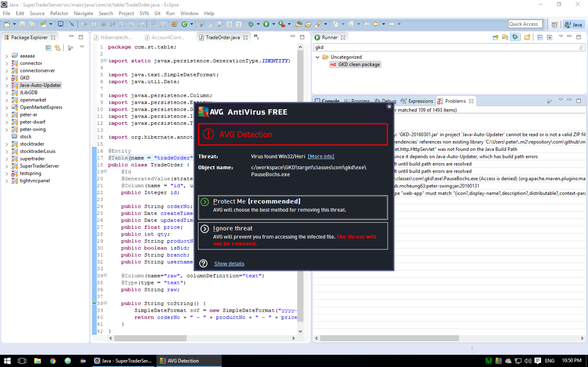Choose Protect Me recommended option
588x367 pixels.
tap(293, 208)
